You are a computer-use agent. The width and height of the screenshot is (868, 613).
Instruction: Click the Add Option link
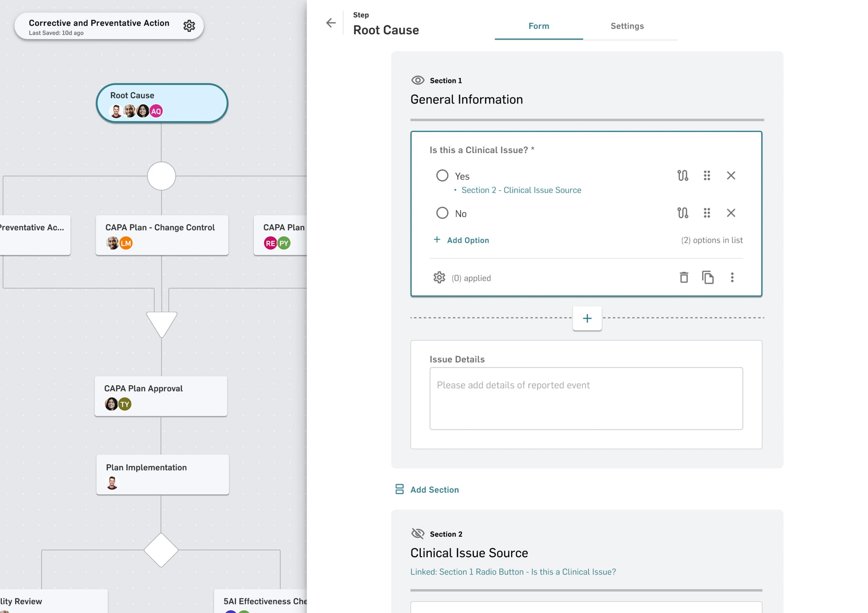[467, 240]
